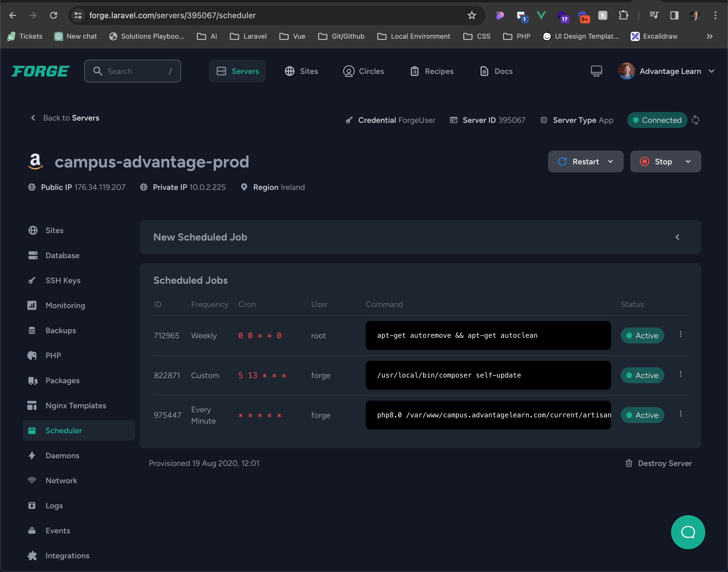View server Backups

(60, 330)
